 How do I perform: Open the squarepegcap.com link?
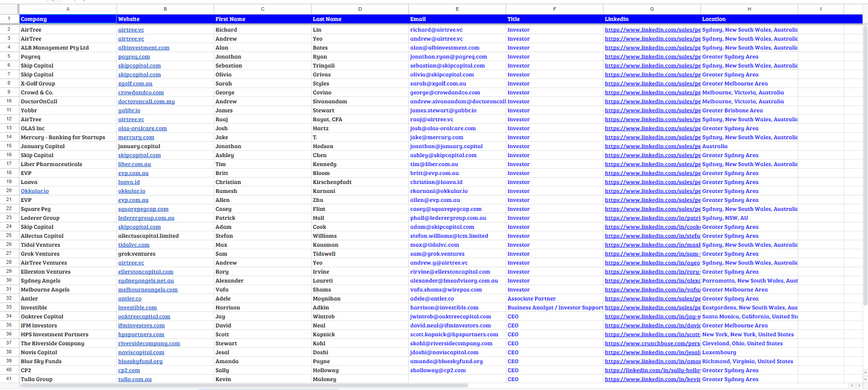coord(143,209)
